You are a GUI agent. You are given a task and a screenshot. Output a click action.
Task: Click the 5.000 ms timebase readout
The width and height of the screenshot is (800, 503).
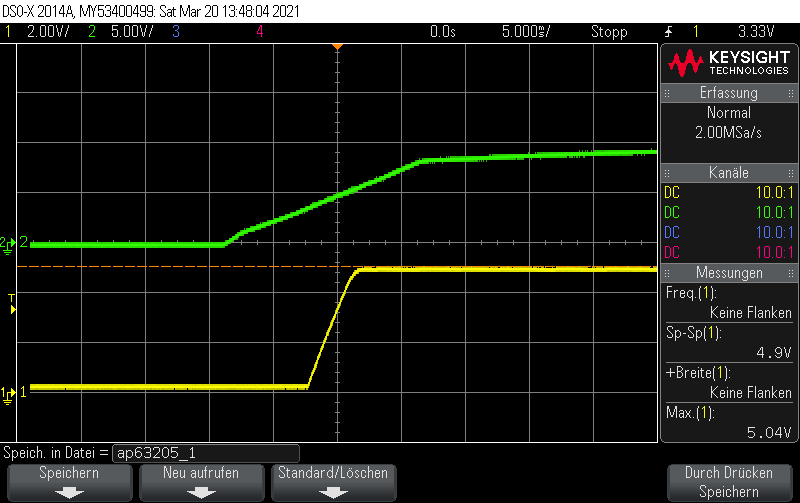[526, 32]
